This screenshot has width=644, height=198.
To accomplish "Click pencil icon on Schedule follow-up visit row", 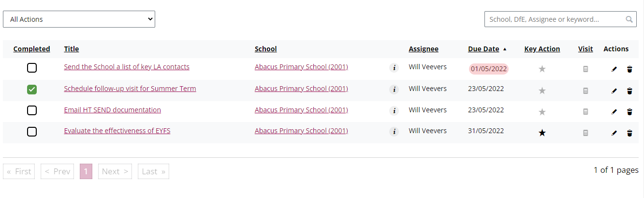I will pos(614,91).
